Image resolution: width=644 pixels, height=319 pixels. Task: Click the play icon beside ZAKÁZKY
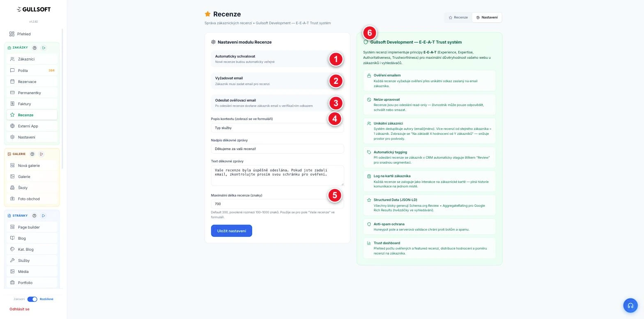coord(44,48)
